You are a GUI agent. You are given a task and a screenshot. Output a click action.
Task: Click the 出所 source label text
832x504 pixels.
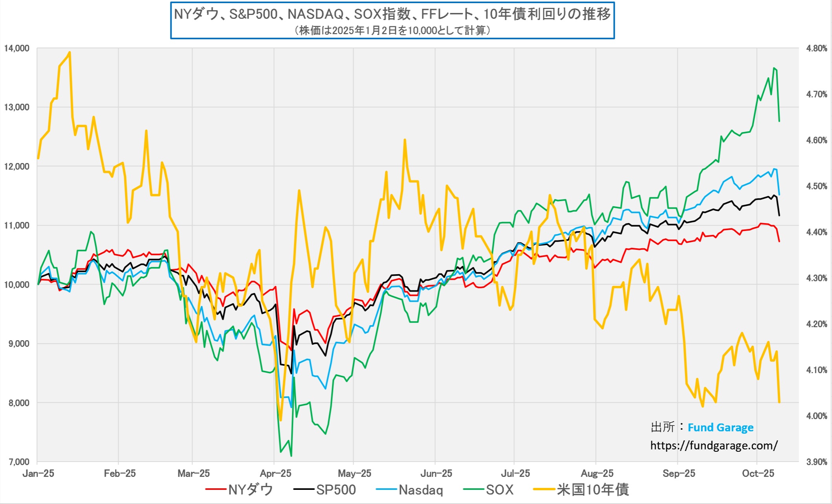pyautogui.click(x=662, y=427)
